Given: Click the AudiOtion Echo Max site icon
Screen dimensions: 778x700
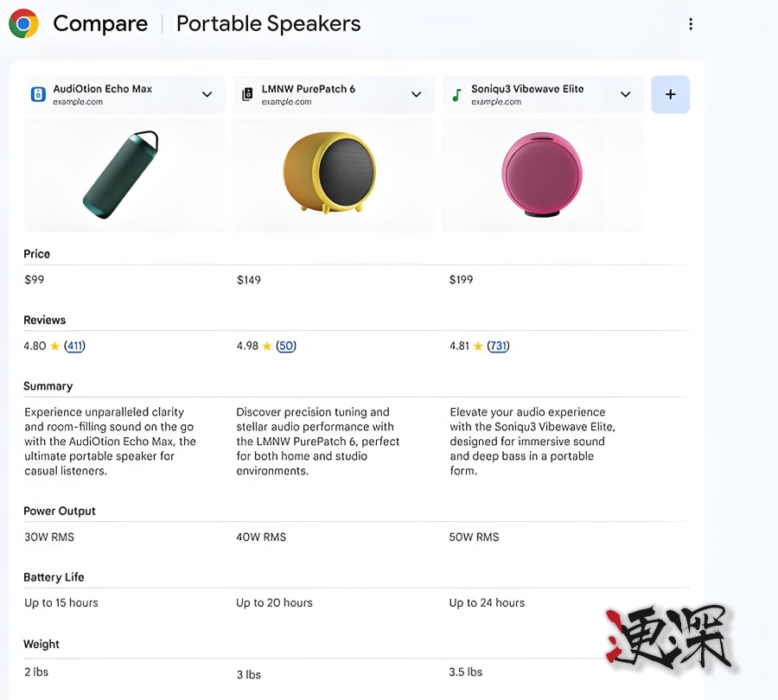Looking at the screenshot, I should coord(38,94).
